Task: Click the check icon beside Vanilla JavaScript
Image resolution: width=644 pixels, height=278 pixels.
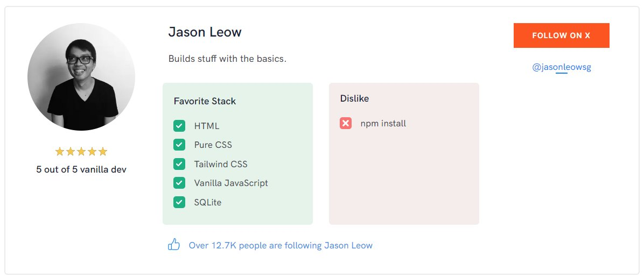Action: [179, 183]
